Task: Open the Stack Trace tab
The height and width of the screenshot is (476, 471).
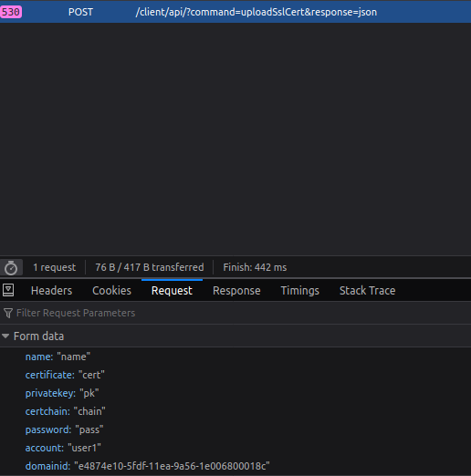Action: pos(367,291)
